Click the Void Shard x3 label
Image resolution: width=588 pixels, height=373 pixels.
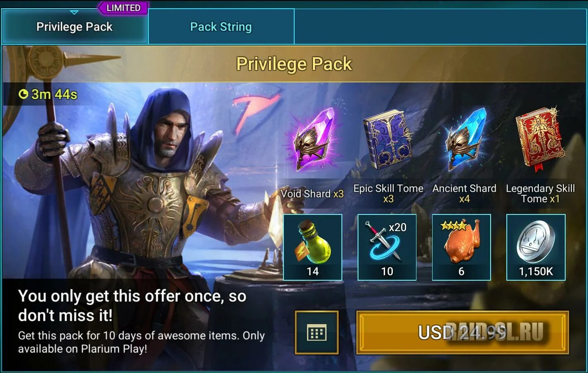coord(312,194)
